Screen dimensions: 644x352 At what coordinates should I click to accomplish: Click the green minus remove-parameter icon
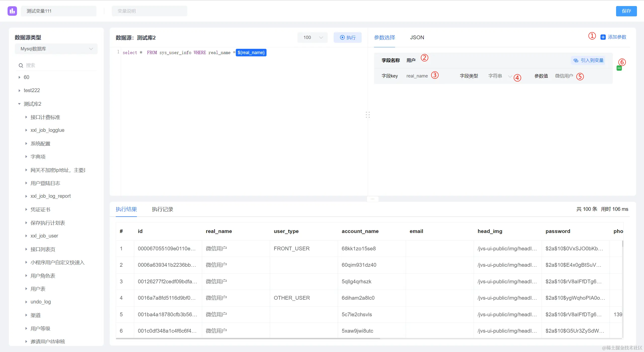coord(619,68)
